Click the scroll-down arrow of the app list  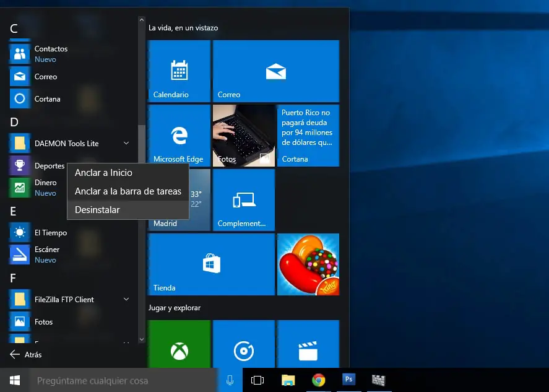142,339
